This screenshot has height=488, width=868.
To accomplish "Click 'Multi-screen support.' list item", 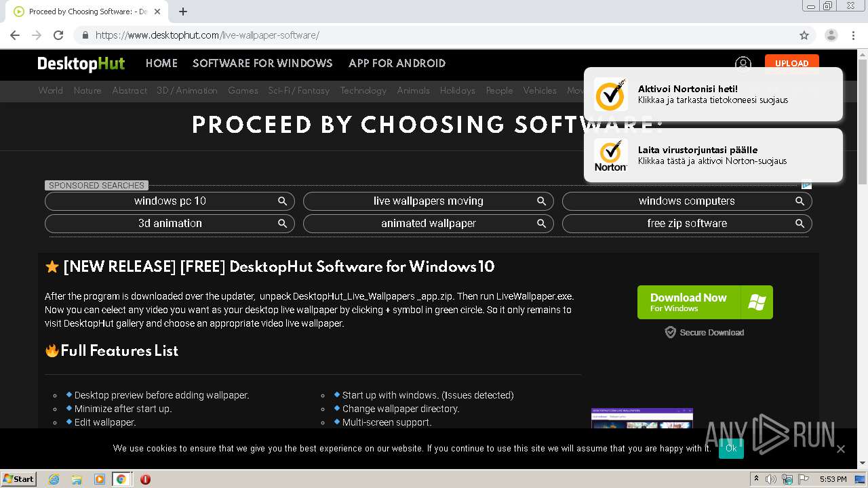I will click(x=387, y=422).
